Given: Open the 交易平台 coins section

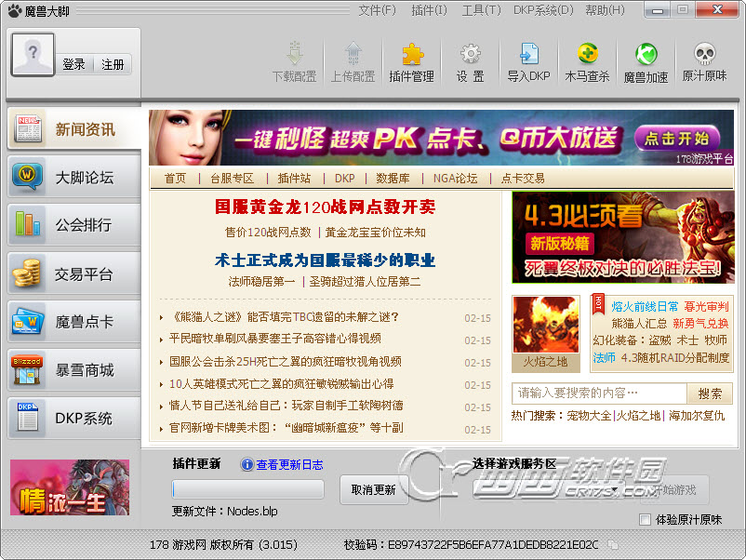Looking at the screenshot, I should [x=74, y=273].
